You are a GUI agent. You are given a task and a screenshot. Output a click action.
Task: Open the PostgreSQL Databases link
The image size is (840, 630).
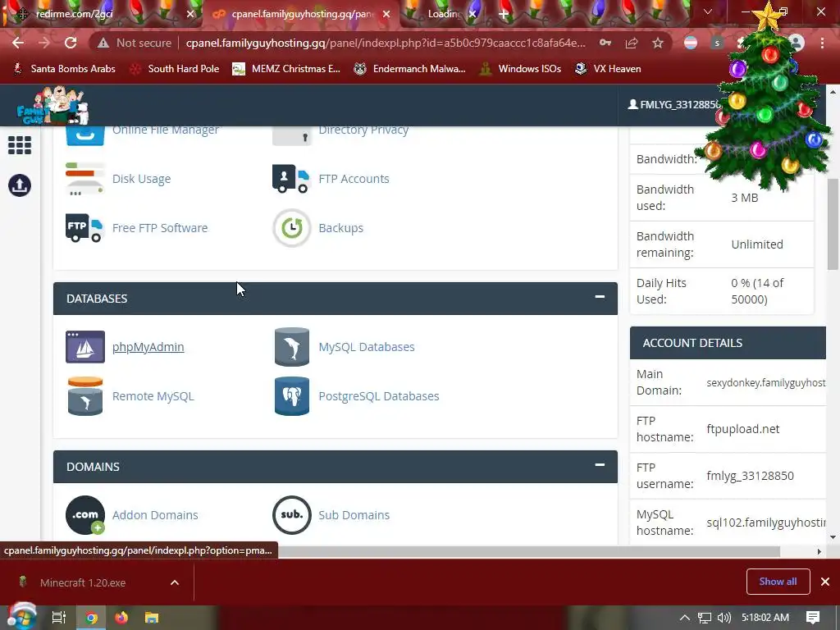(379, 396)
